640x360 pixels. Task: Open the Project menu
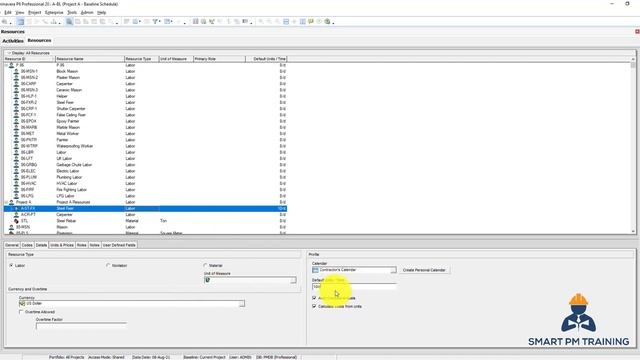(x=35, y=13)
